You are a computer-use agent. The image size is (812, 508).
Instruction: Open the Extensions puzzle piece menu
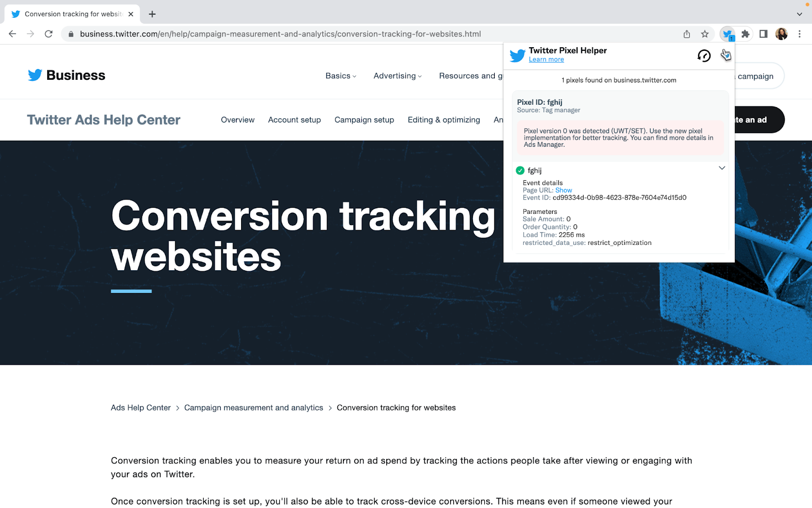(x=746, y=34)
